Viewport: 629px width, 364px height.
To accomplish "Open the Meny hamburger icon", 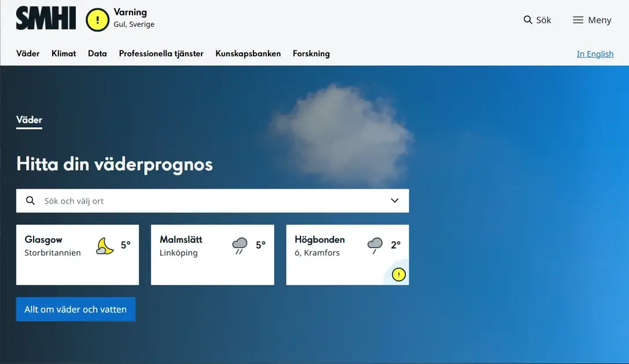I will click(x=577, y=19).
